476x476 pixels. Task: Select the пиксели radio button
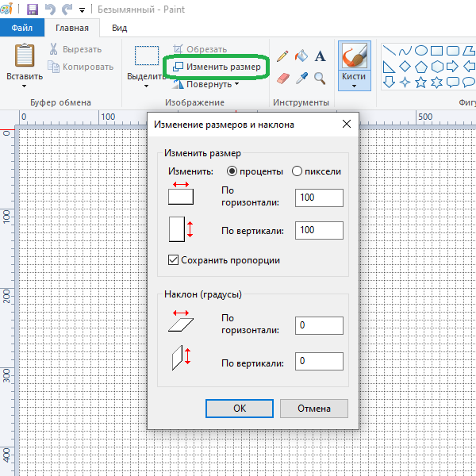(297, 171)
